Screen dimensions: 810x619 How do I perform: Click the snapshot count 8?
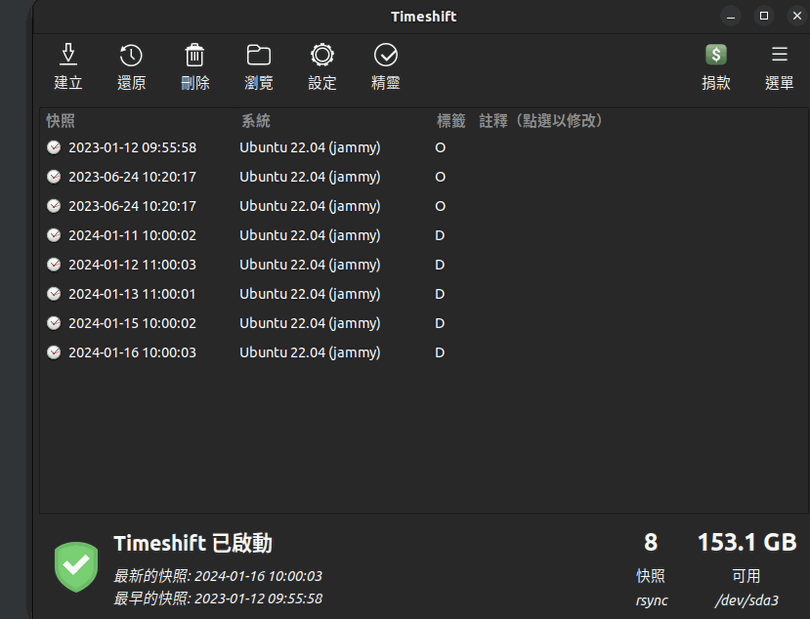coord(651,543)
